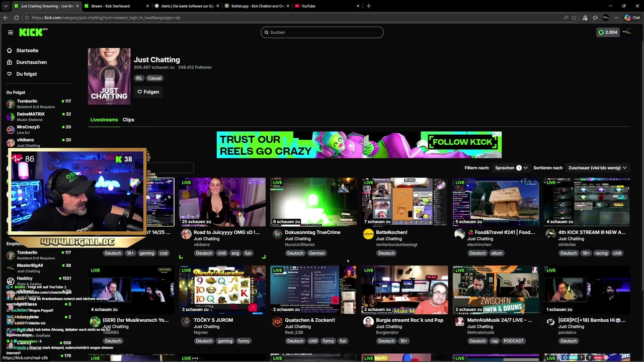Select the PODCAST tag under Mehralsmusik
This screenshot has height=362, width=644.
(x=513, y=341)
